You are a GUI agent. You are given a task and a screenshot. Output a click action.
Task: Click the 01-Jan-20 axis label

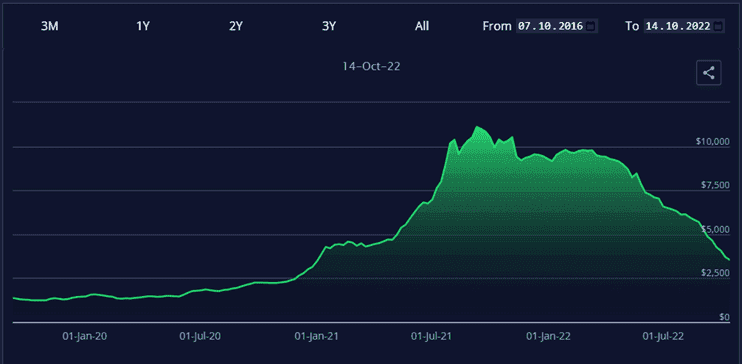click(x=85, y=336)
